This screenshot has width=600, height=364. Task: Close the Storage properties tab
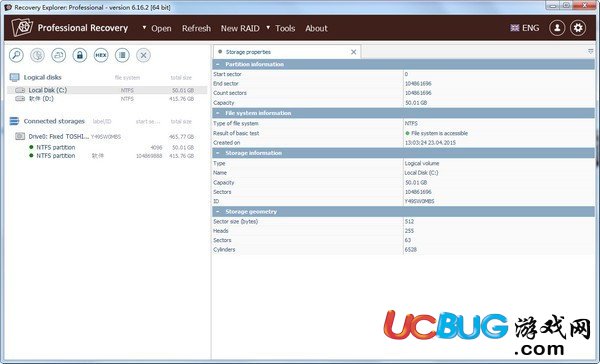pyautogui.click(x=354, y=52)
